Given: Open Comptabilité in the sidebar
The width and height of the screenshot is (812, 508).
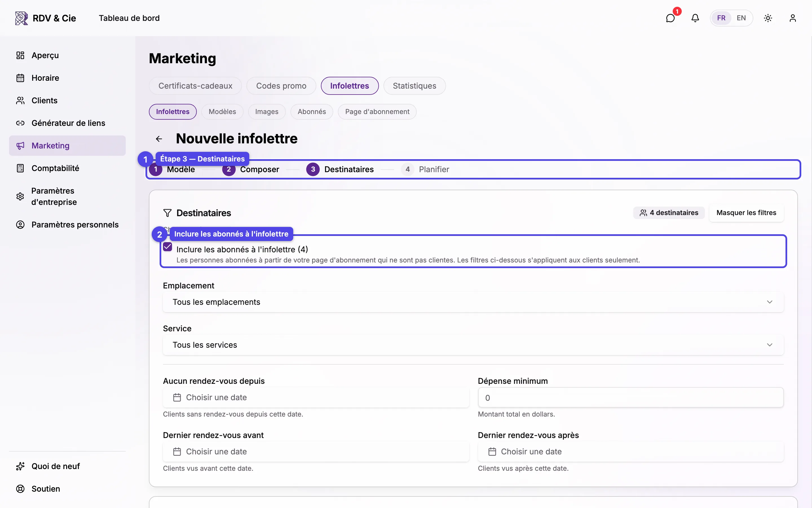Looking at the screenshot, I should pos(67,168).
